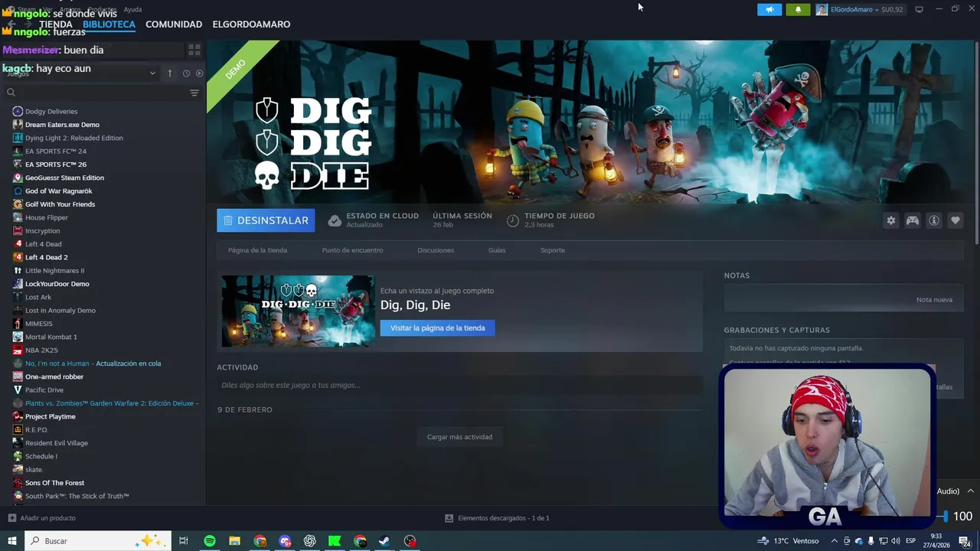Open the library advanced filter icon

click(194, 93)
